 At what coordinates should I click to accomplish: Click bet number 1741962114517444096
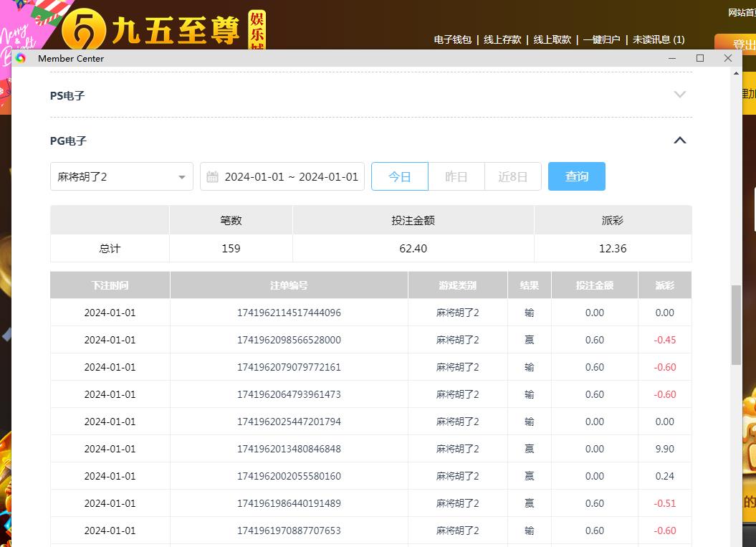point(289,313)
